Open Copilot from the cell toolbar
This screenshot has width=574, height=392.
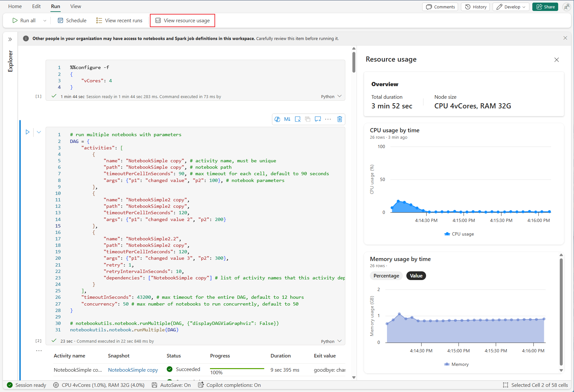coord(277,119)
